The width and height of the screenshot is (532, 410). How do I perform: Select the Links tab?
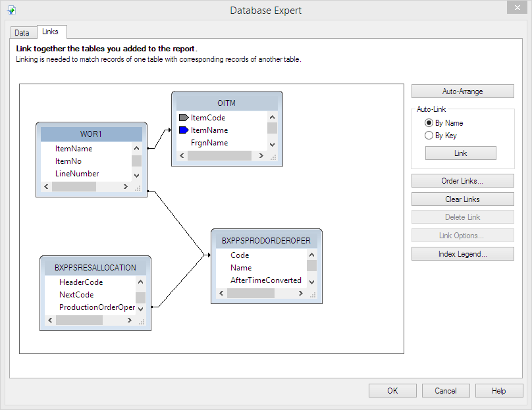[50, 32]
